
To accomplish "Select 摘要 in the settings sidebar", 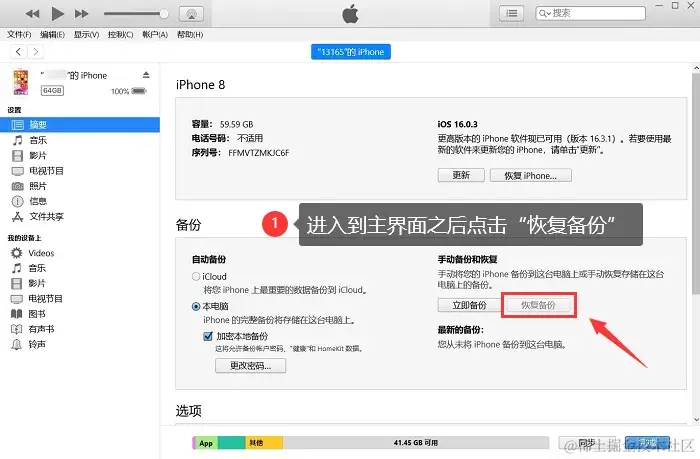I will pos(80,125).
